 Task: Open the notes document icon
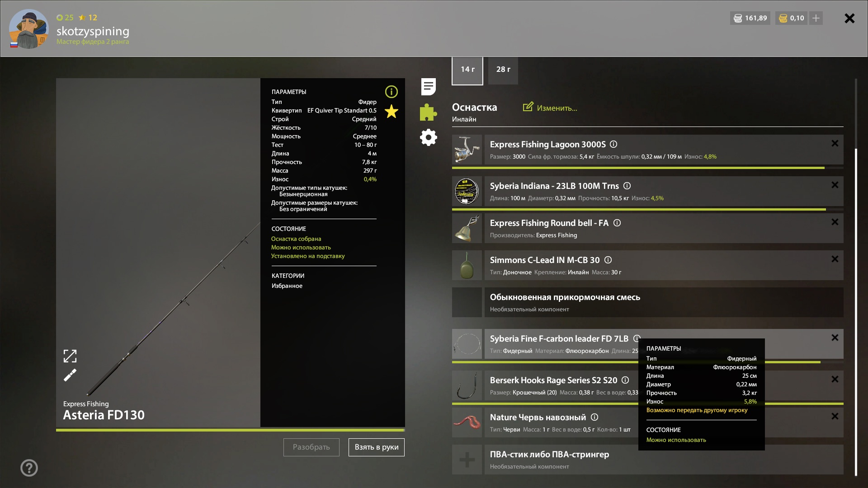click(x=428, y=87)
